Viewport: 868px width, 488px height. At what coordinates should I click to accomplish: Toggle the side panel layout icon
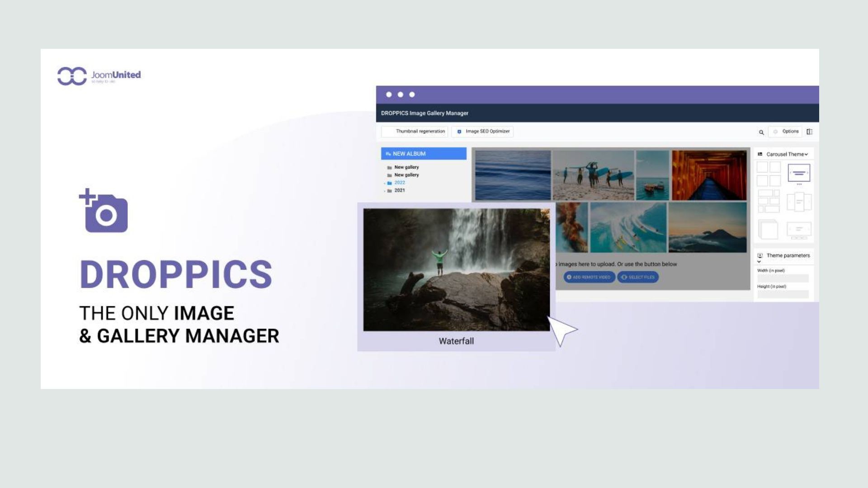809,131
